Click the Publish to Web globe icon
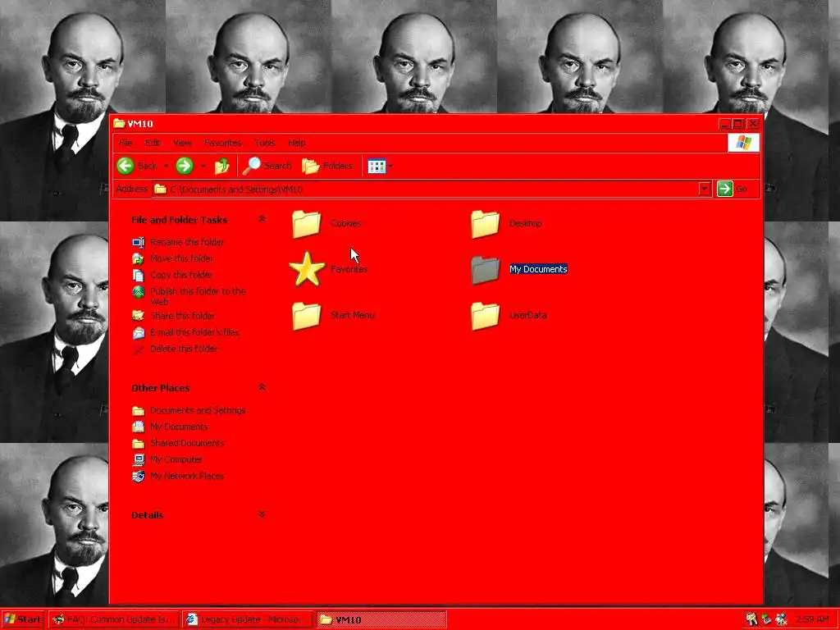The height and width of the screenshot is (630, 840). (138, 292)
